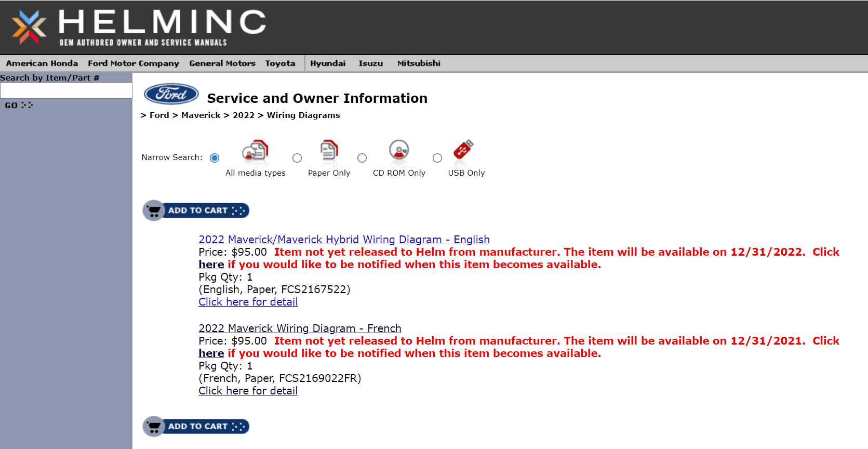The width and height of the screenshot is (868, 449).
Task: Select the USB Only radio button
Action: [437, 158]
